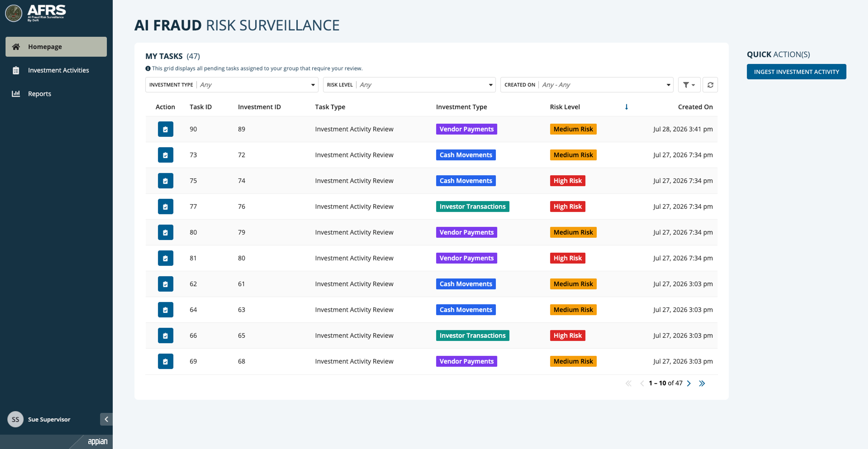Click the MY TASKS (47) heading
The height and width of the screenshot is (449, 868).
tap(172, 56)
